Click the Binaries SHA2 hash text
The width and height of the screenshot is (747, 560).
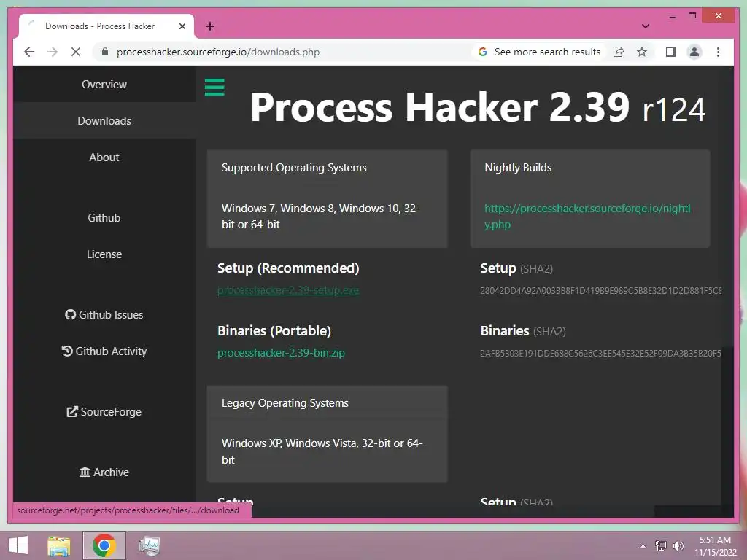[x=600, y=354]
